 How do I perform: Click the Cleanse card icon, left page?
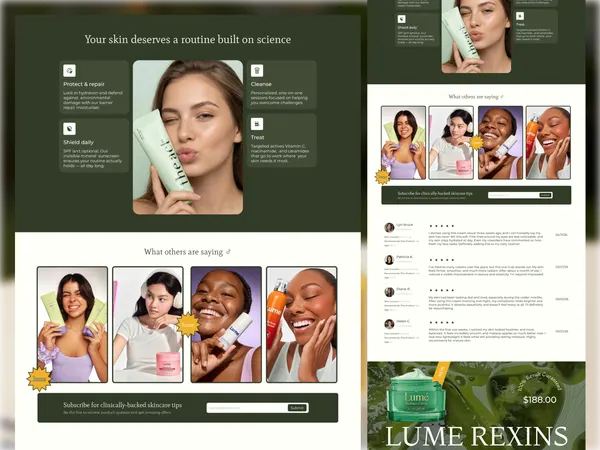coord(257,70)
